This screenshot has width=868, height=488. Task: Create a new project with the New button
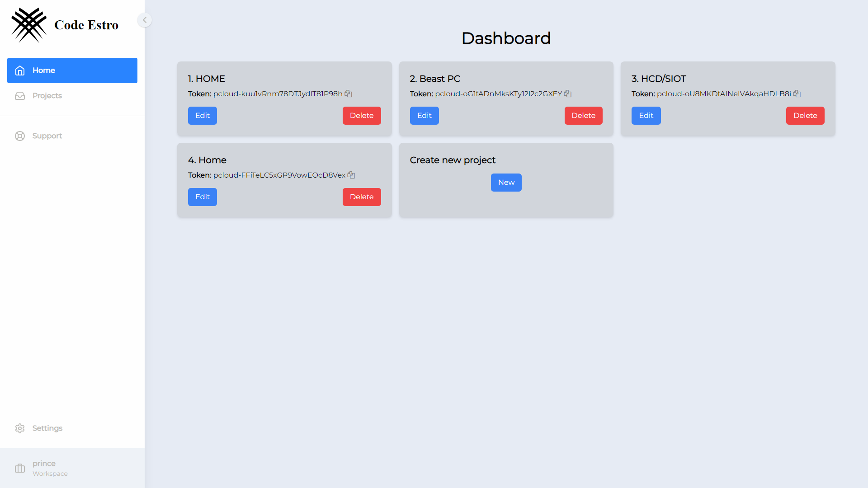click(506, 182)
